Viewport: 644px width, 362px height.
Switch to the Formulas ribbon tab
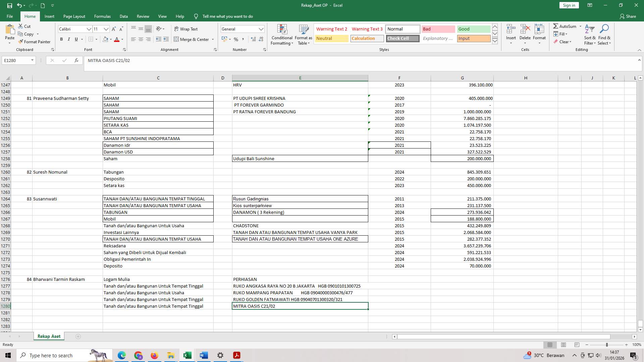point(102,16)
